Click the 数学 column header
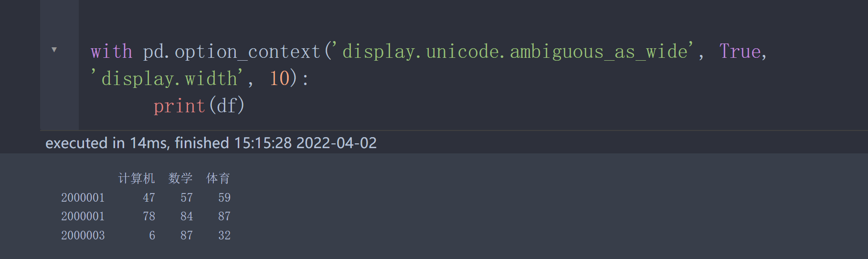 point(180,178)
